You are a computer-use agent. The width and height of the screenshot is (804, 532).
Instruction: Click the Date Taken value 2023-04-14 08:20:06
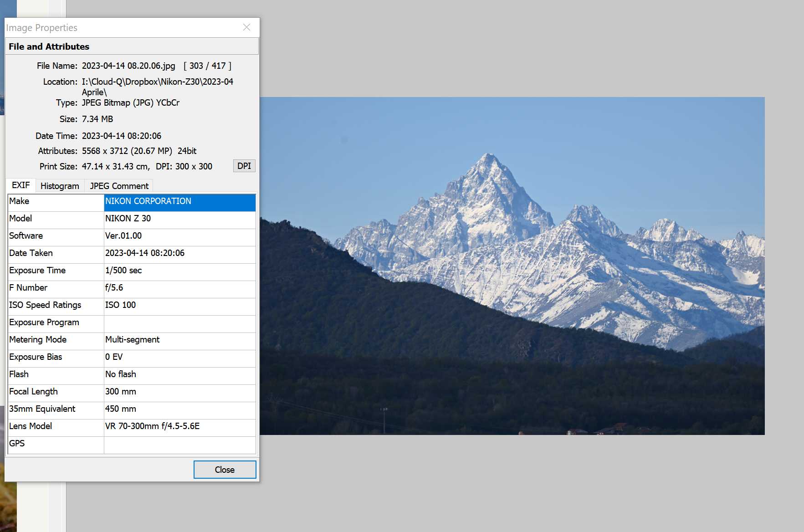tap(179, 255)
